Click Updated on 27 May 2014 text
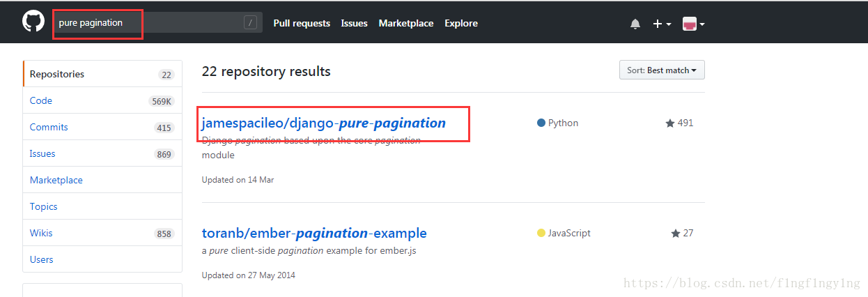 248,275
